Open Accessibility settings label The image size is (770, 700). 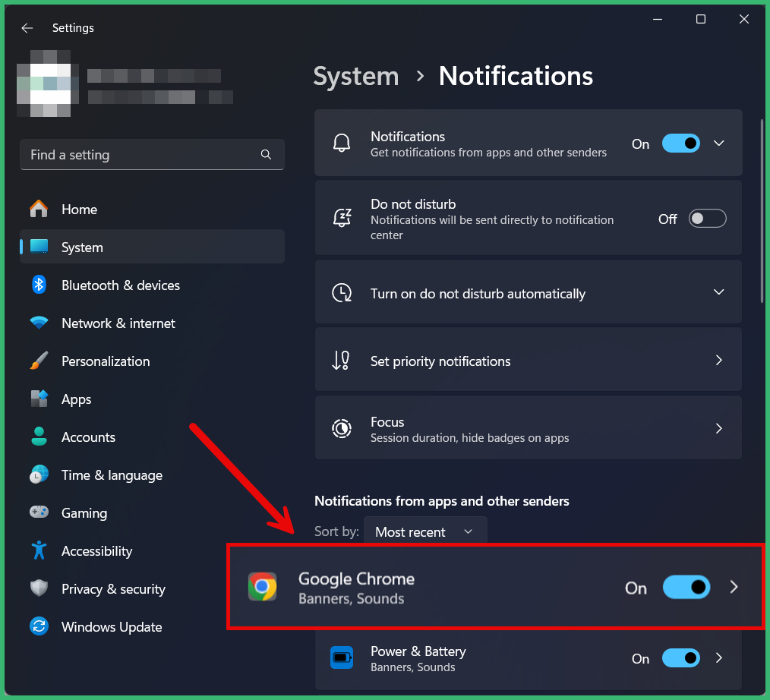click(x=96, y=550)
